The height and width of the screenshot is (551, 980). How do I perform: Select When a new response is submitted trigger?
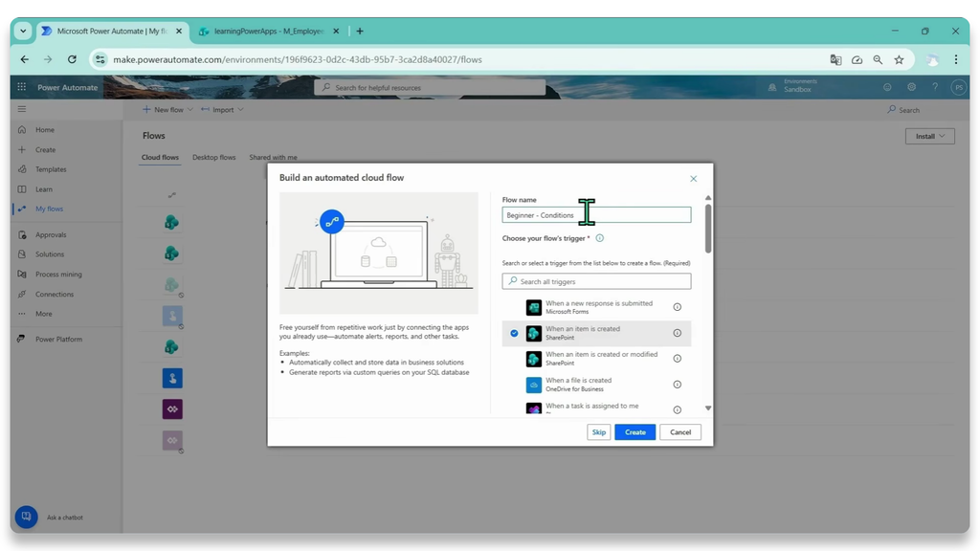point(596,307)
